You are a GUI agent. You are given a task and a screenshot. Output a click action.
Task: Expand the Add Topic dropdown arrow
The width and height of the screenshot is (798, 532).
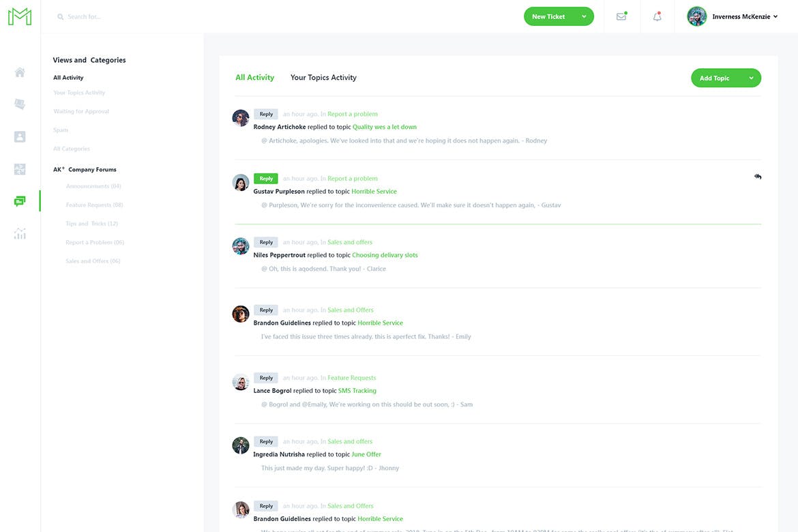(x=751, y=78)
